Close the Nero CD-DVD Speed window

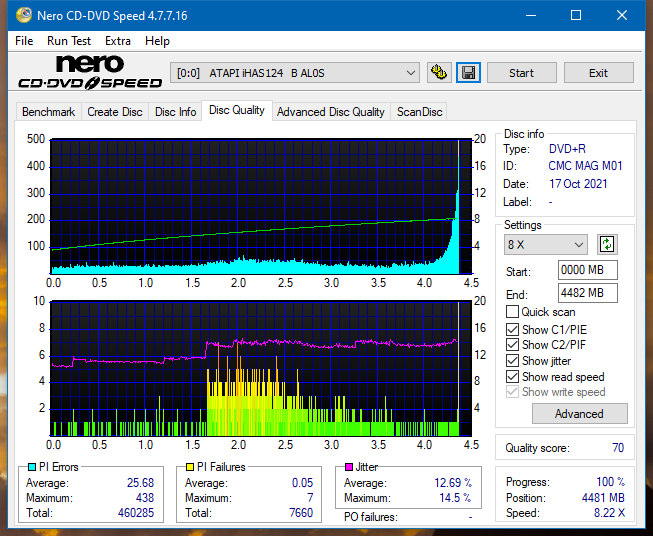pyautogui.click(x=622, y=15)
